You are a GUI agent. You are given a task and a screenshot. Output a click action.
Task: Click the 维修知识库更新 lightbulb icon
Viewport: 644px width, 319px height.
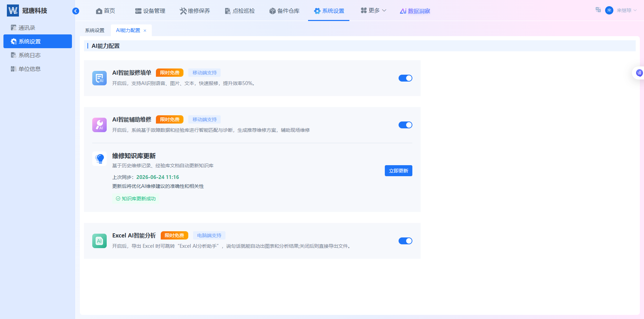click(99, 159)
